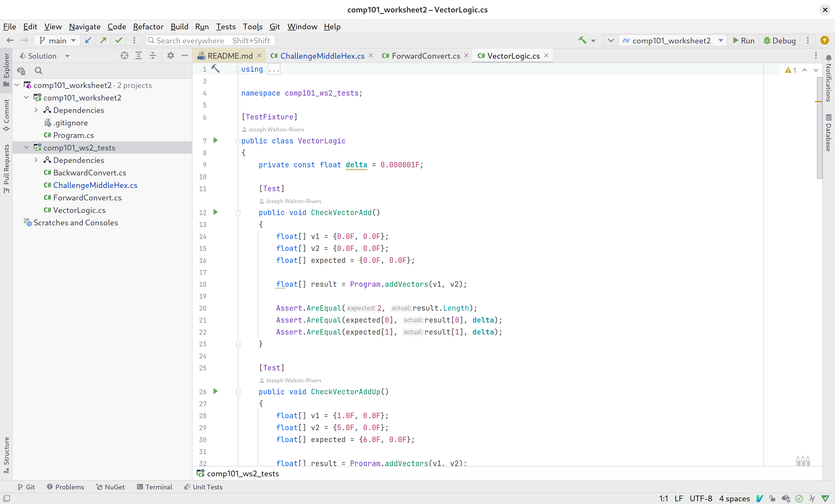
Task: Open run configurations chevron dropdown
Action: (x=611, y=40)
